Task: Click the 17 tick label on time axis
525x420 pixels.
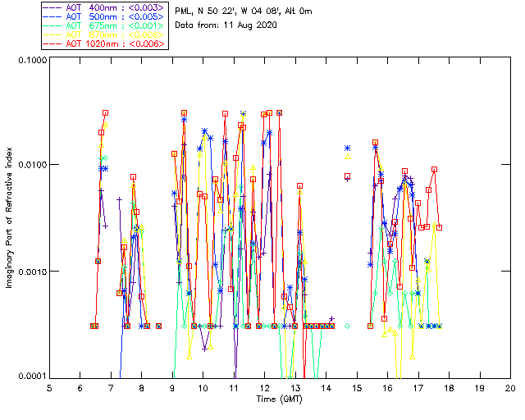Action: (418, 388)
